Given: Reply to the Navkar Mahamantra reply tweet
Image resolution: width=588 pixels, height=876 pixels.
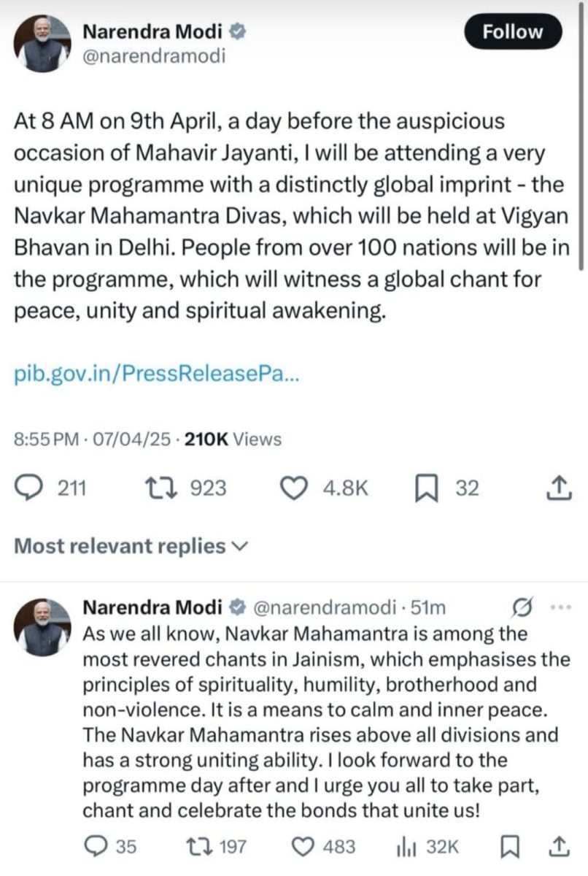Looking at the screenshot, I should pyautogui.click(x=95, y=847).
